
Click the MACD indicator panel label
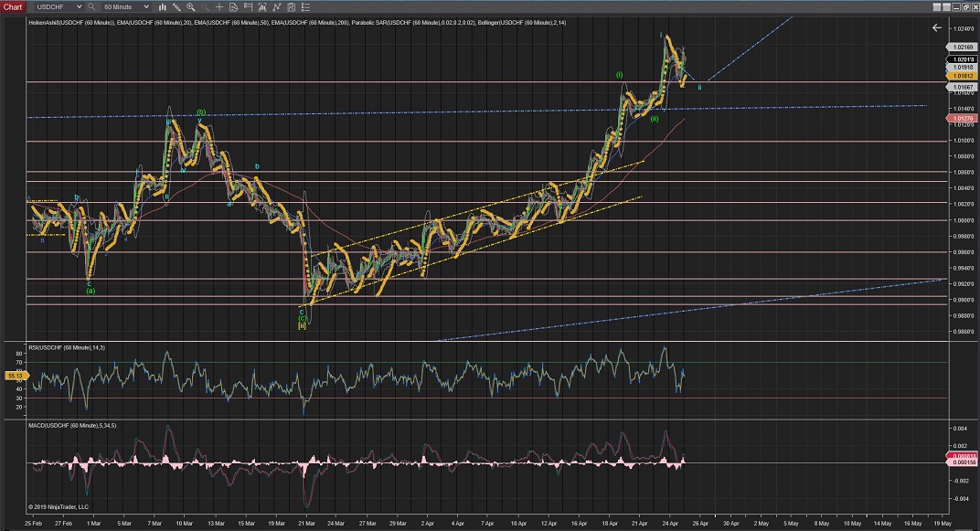click(x=72, y=426)
